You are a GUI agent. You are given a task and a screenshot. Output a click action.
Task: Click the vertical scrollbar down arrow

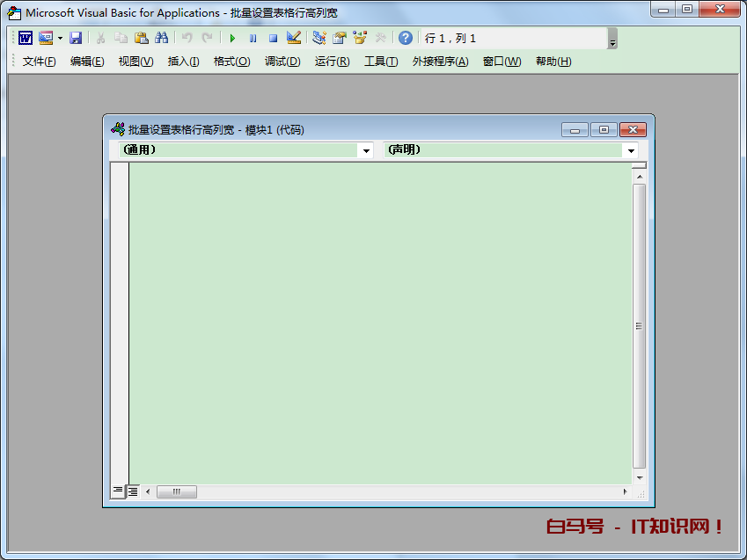click(x=640, y=477)
